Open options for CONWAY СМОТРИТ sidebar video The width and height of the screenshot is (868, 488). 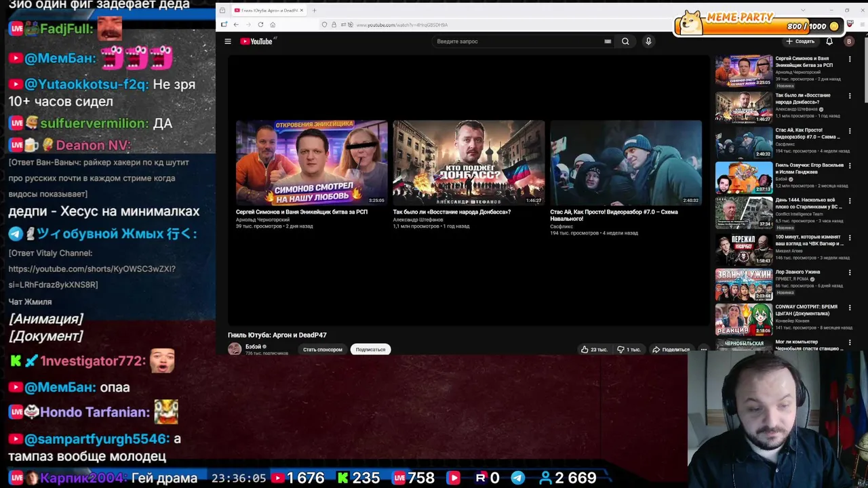[x=850, y=308]
